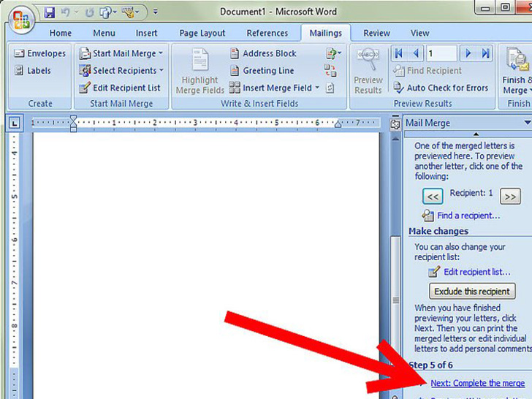Click the Update Labels icon
The height and width of the screenshot is (399, 532).
tap(330, 88)
